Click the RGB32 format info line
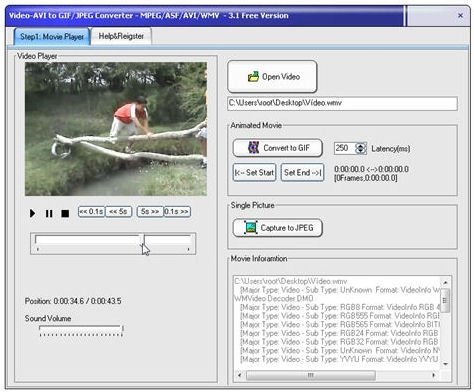Image resolution: width=474 pixels, height=392 pixels. [x=339, y=342]
